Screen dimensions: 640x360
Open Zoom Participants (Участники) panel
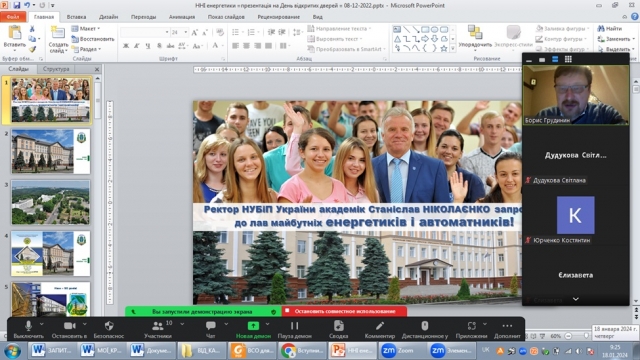[x=158, y=329]
